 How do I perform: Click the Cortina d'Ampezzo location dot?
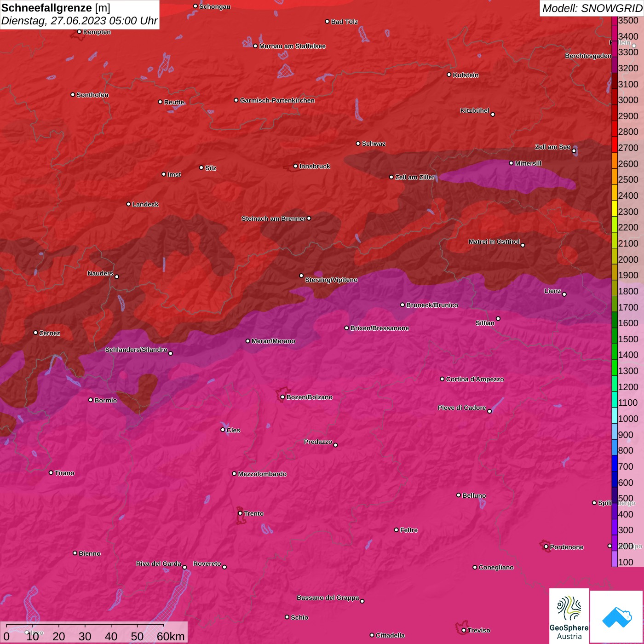(x=442, y=379)
